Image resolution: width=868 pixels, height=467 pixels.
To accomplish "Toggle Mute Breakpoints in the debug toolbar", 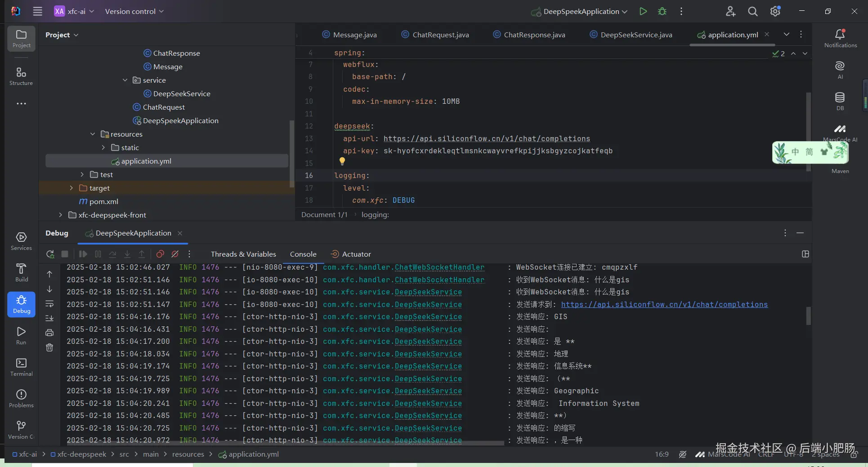I will click(175, 254).
